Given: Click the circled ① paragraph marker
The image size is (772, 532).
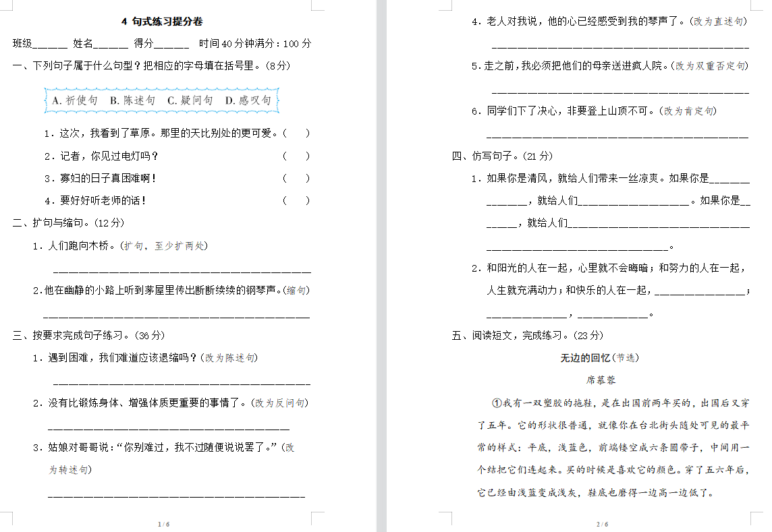Looking at the screenshot, I should click(497, 403).
